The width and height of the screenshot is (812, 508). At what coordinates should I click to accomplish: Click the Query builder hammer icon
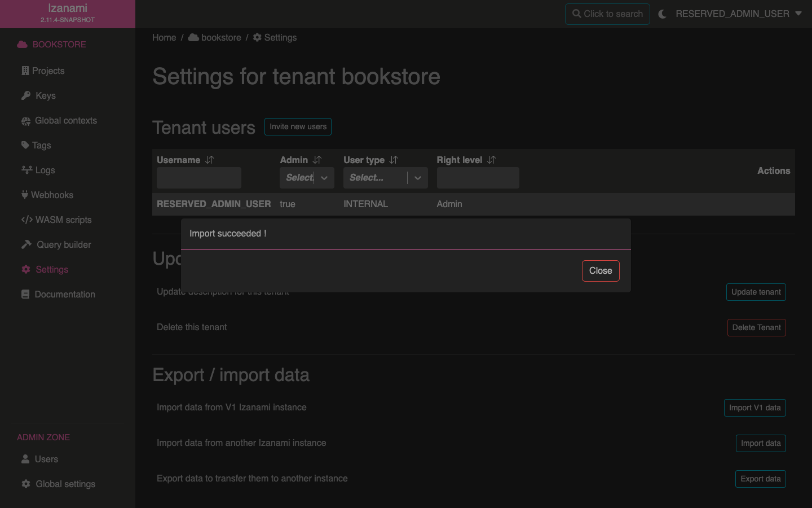pyautogui.click(x=27, y=245)
